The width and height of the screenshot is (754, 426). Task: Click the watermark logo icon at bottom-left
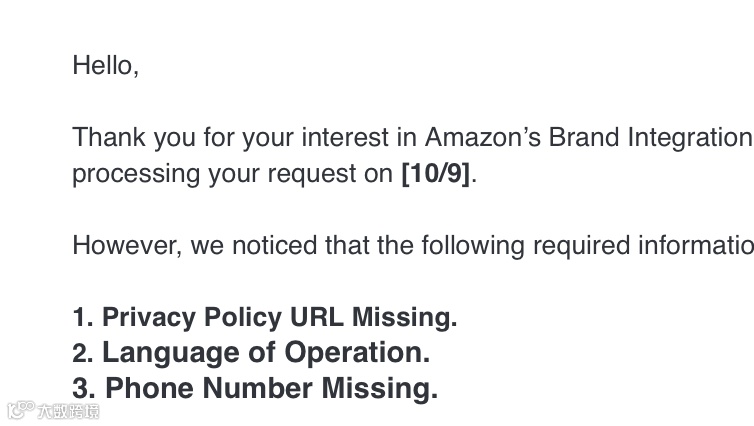21,409
